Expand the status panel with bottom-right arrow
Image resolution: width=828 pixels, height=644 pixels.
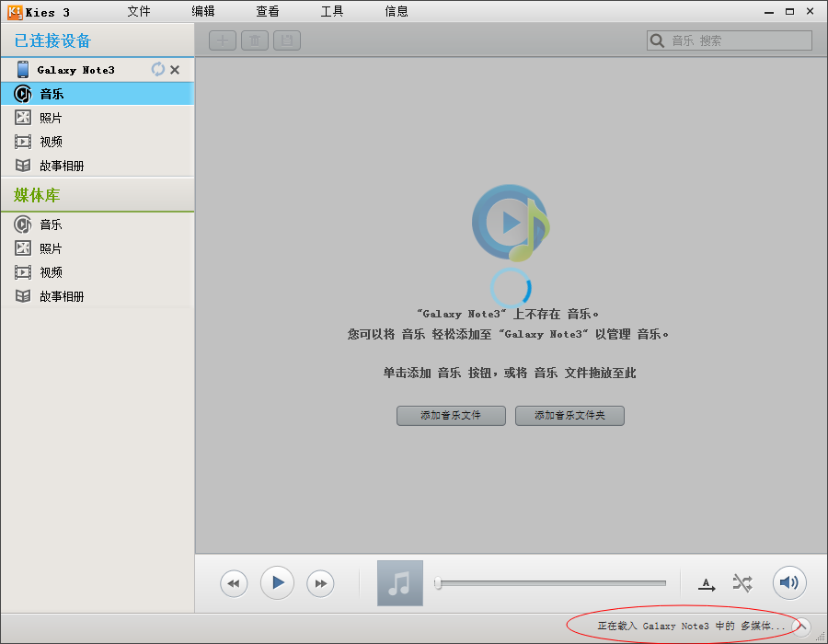[x=801, y=627]
